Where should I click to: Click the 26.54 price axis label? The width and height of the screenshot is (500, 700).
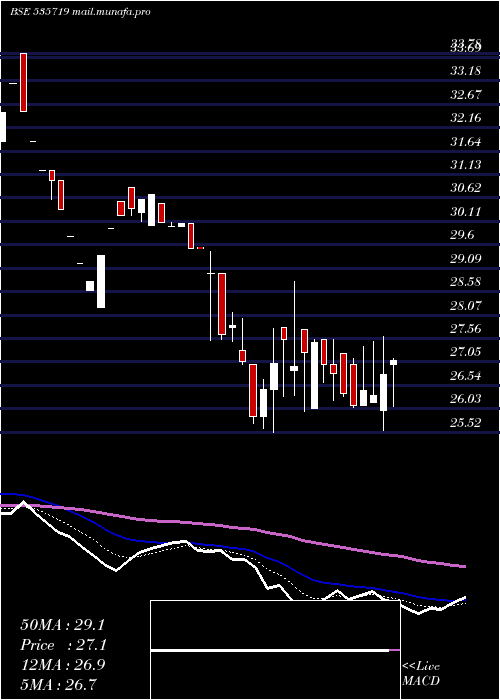coord(465,376)
